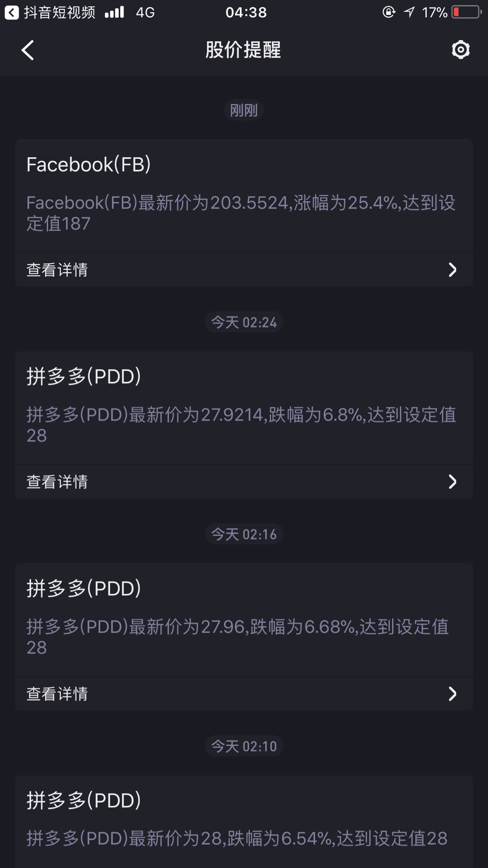The height and width of the screenshot is (868, 488).
Task: Return to 抖音短视频 app via status bar
Action: [x=49, y=12]
